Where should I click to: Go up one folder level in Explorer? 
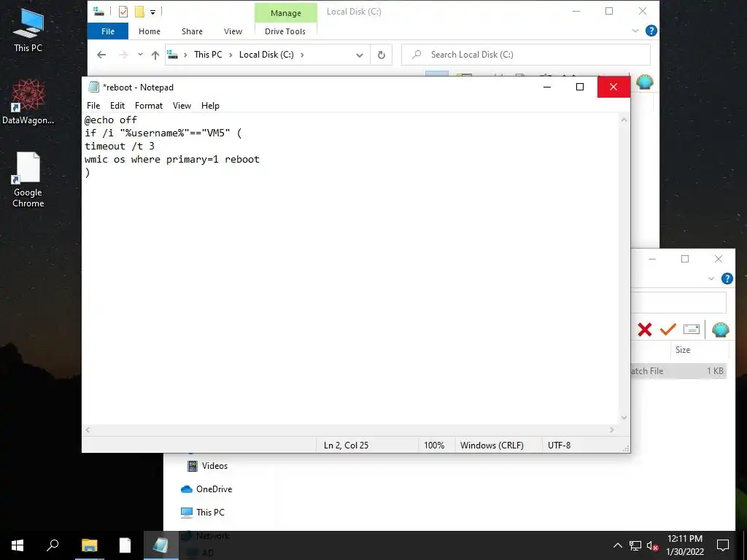[155, 55]
